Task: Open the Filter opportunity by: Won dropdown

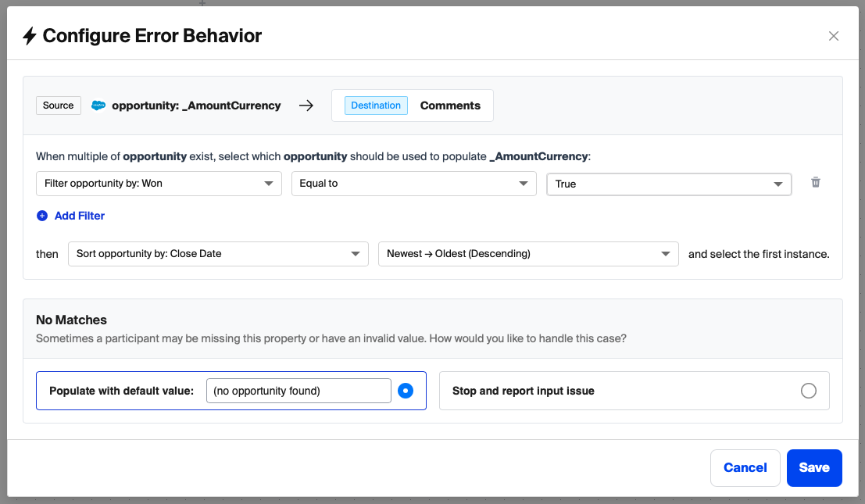Action: pos(159,184)
